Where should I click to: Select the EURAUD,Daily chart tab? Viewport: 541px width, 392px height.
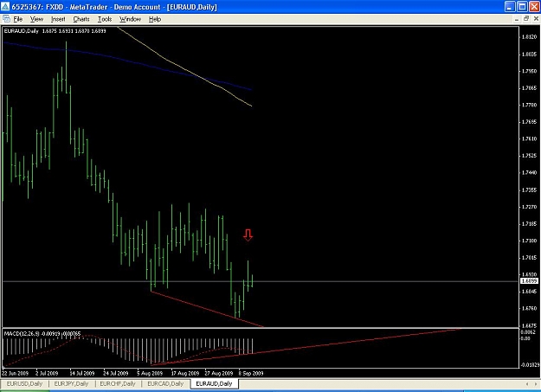[x=214, y=383]
